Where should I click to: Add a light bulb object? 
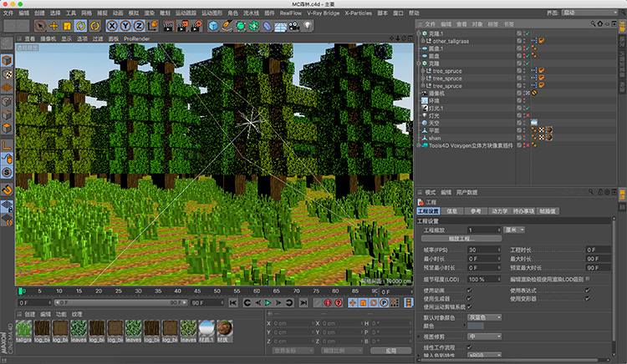(307, 26)
